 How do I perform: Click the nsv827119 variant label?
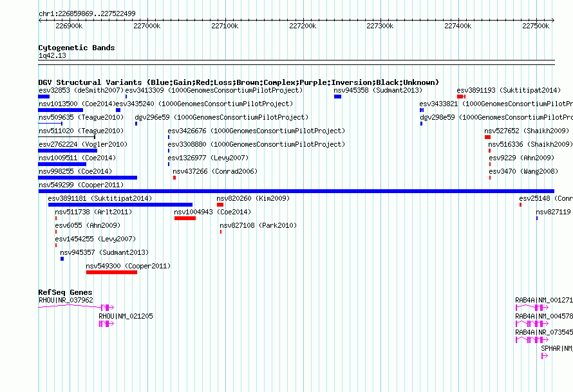point(553,212)
